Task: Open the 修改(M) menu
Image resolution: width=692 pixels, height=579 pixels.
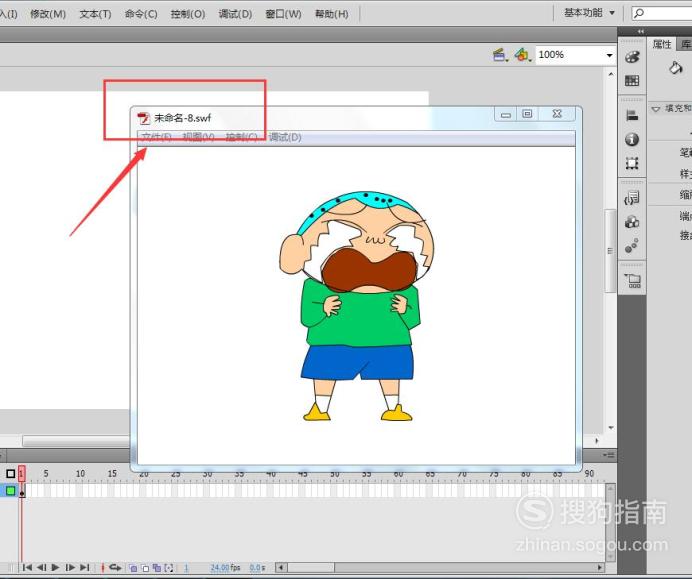Action: click(48, 14)
